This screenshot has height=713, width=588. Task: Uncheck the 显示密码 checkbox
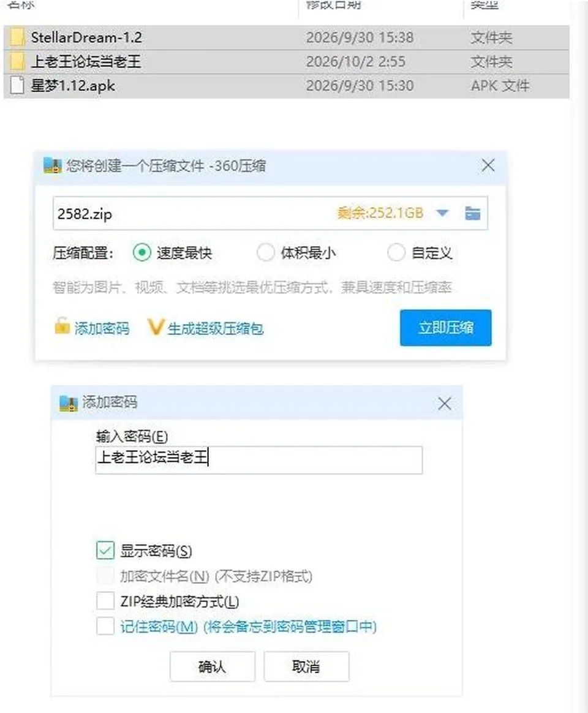(x=105, y=550)
